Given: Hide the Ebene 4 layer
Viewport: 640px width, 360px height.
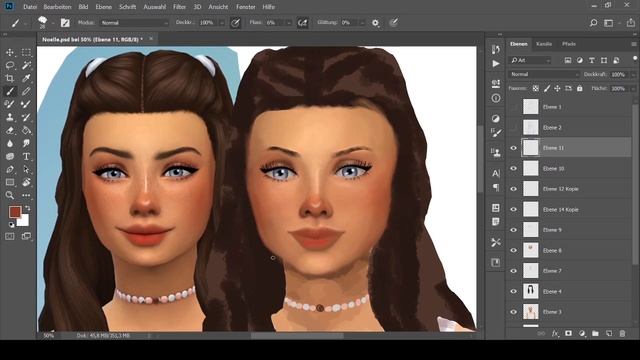Looking at the screenshot, I should (513, 291).
